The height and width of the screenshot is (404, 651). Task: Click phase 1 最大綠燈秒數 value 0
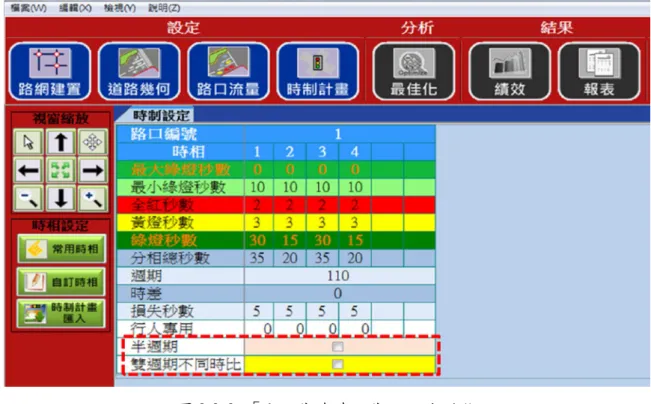tap(257, 169)
